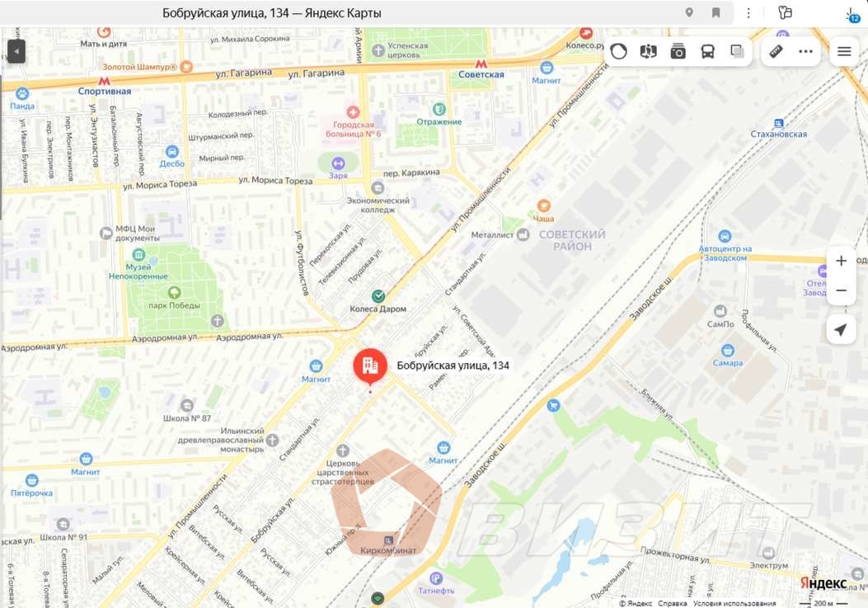Open the map layers switcher

pyautogui.click(x=738, y=51)
